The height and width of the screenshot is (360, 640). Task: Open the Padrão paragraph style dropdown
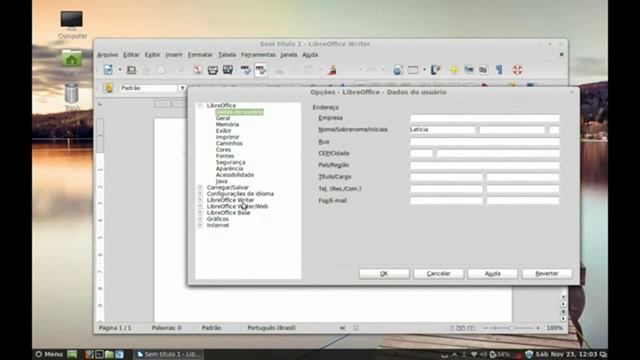182,88
